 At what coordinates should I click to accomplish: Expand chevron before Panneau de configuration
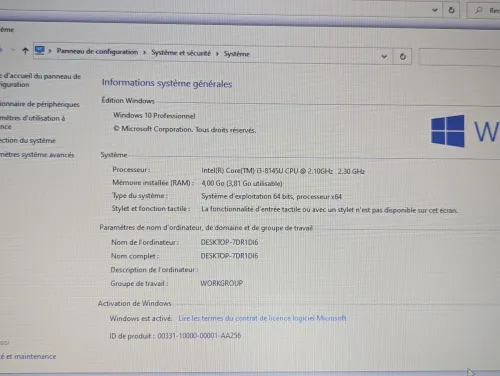pos(50,51)
